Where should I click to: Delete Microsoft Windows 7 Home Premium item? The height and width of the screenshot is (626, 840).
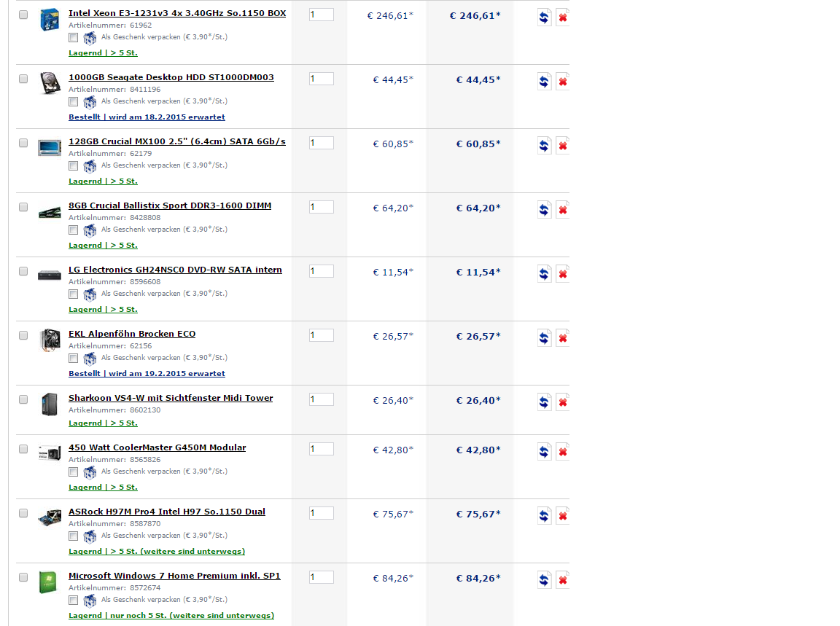[x=562, y=580]
